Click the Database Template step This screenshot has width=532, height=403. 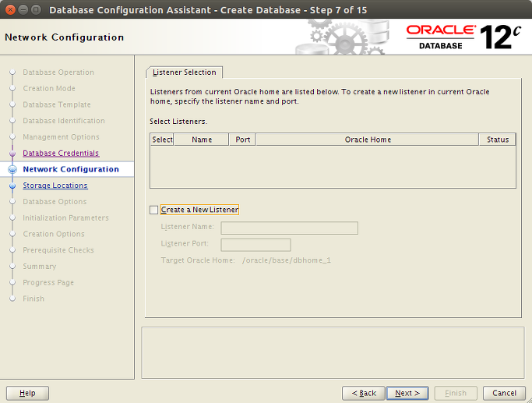[x=57, y=104]
